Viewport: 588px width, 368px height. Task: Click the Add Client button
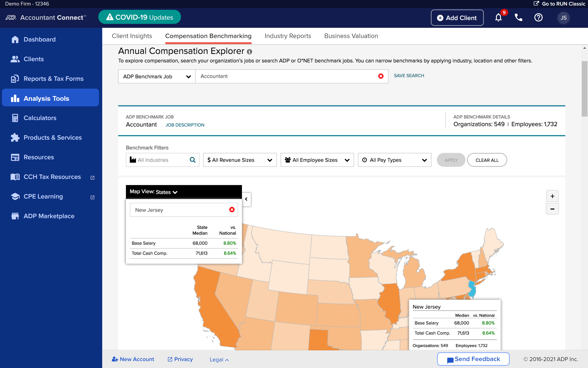457,18
